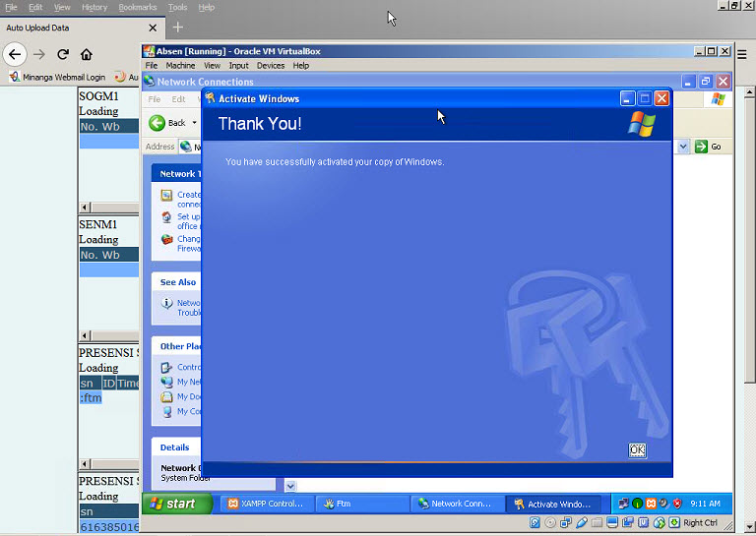Open VirtualBox Machine menu
Image resolution: width=756 pixels, height=536 pixels.
pyautogui.click(x=180, y=66)
